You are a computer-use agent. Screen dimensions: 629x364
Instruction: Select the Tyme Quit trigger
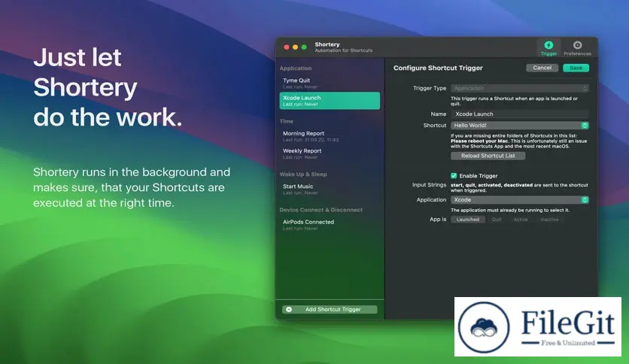[330, 83]
